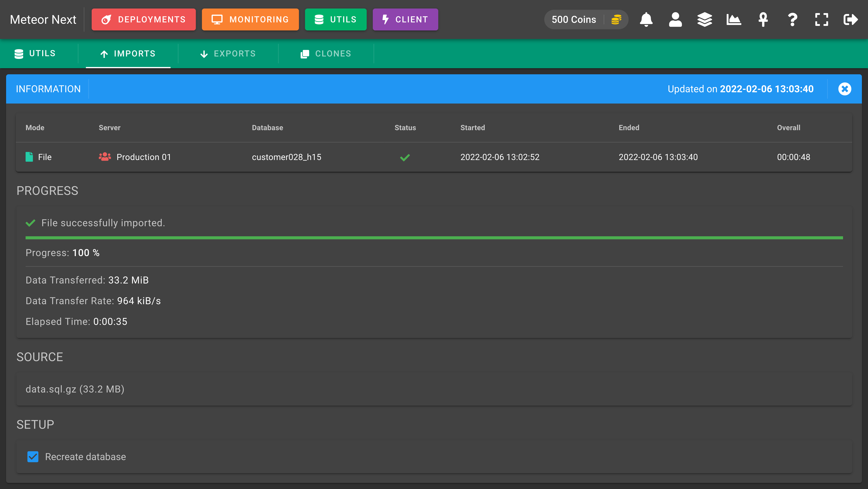The width and height of the screenshot is (868, 489).
Task: Click the gold coins icon
Action: 616,19
